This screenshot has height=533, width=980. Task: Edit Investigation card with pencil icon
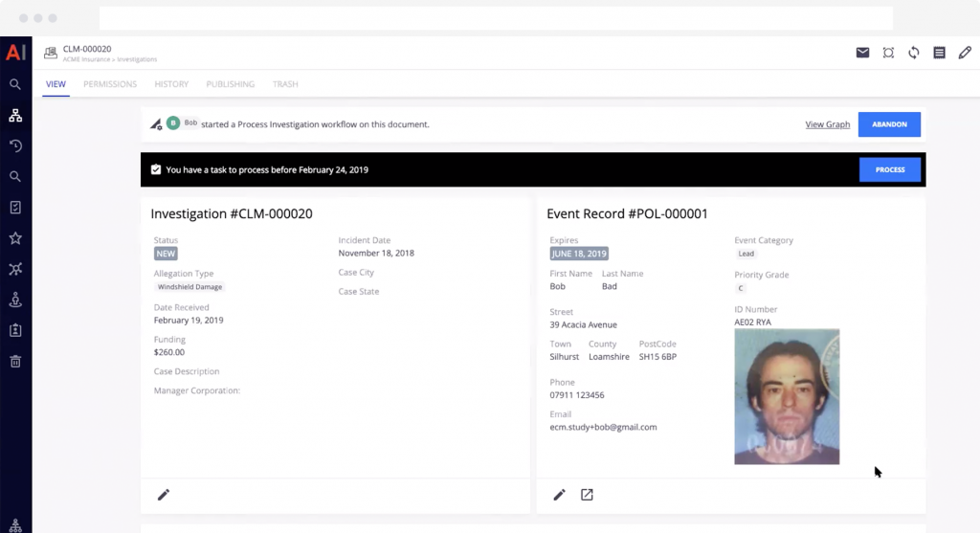164,495
